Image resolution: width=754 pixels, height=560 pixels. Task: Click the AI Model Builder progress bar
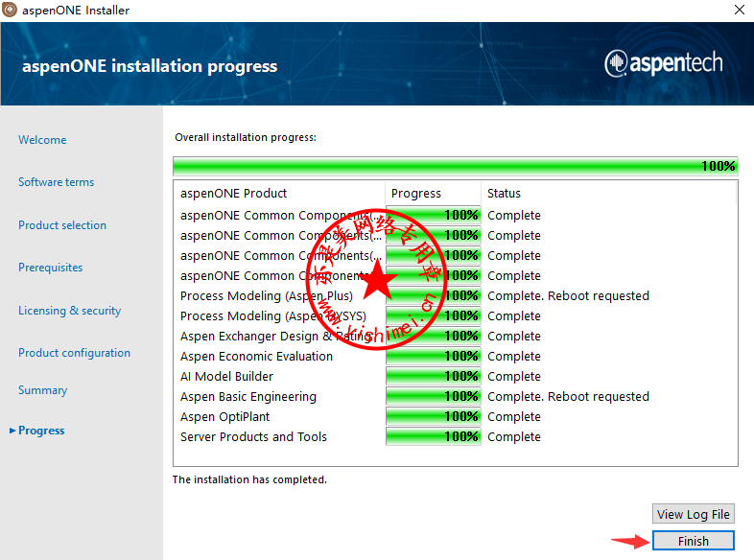(x=434, y=376)
